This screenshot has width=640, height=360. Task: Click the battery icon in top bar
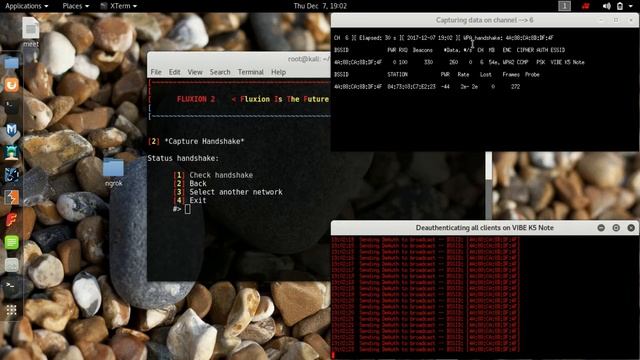(x=620, y=6)
